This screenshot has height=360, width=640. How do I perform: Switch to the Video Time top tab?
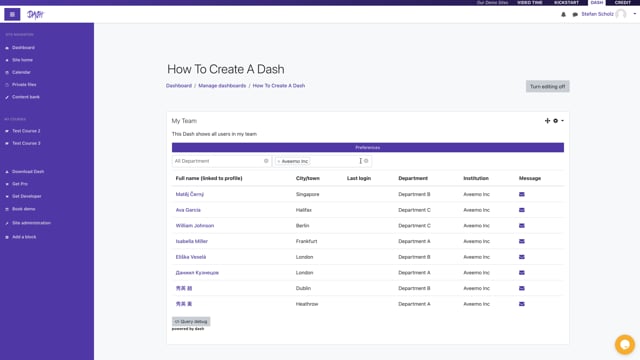point(530,2)
